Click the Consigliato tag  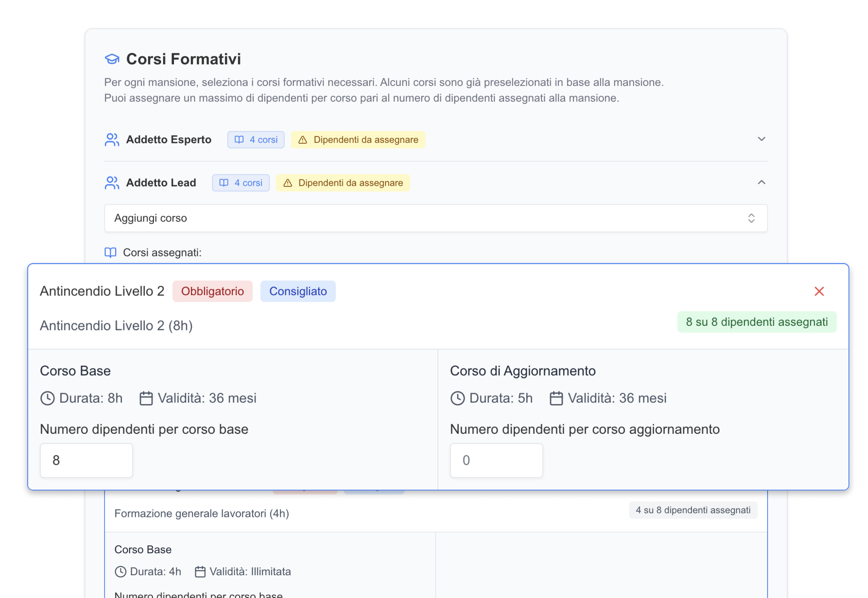click(x=298, y=291)
